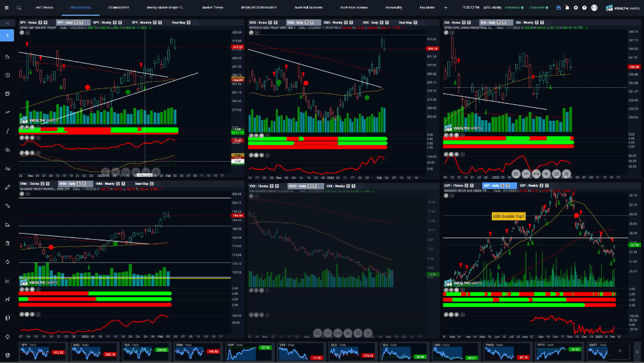Select the crosshair cursor tool in the sidebar
Image resolution: width=644 pixels, height=363 pixels.
tap(7, 336)
